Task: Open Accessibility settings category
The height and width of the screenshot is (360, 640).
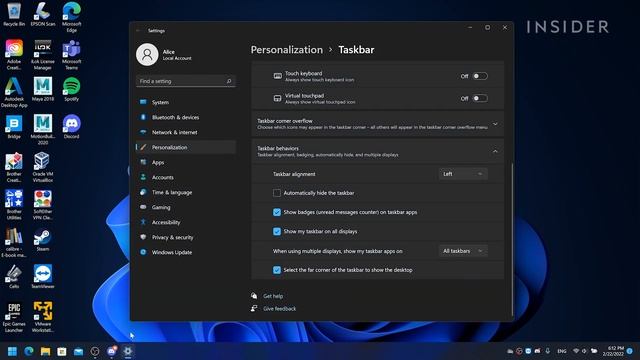Action: pyautogui.click(x=186, y=222)
